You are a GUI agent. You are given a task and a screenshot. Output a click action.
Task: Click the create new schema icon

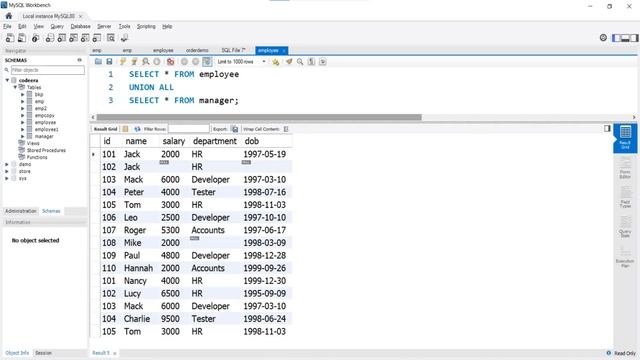(x=50, y=38)
